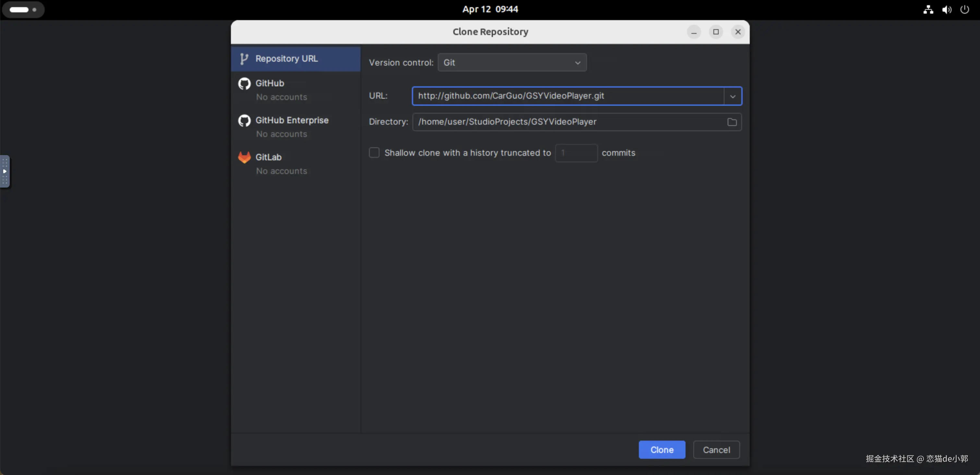Open the directory browse folder icon
Screen dimensions: 980x475
click(x=732, y=122)
